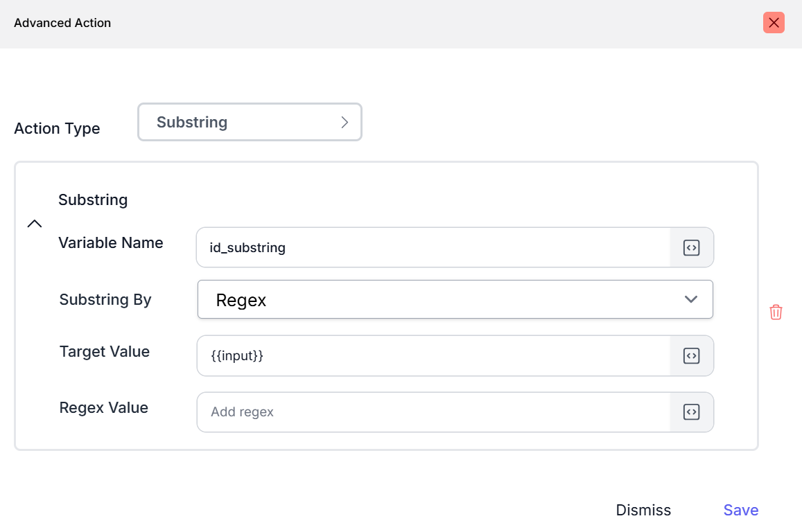
Task: Click the code icon beside Regex Value
Action: pyautogui.click(x=691, y=412)
